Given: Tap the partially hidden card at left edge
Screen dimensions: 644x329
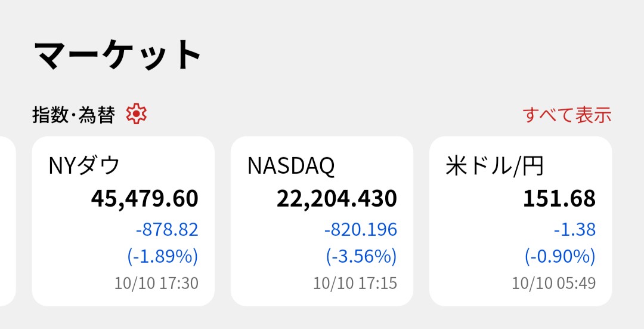Looking at the screenshot, I should tap(7, 221).
